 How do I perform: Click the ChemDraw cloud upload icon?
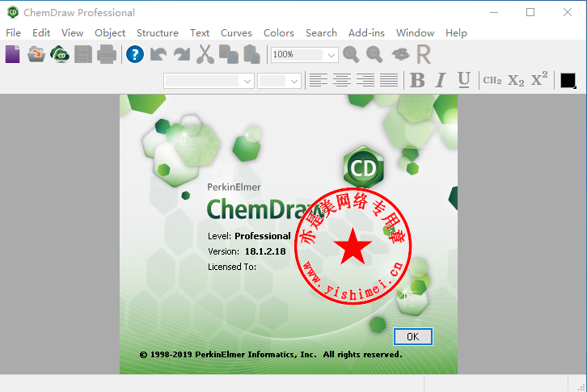60,54
